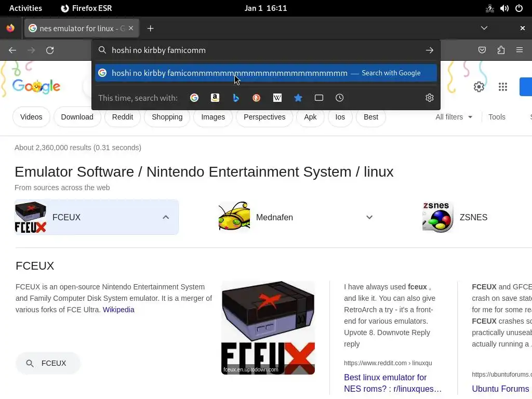
Task: Search this time with Google icon
Action: 194,98
